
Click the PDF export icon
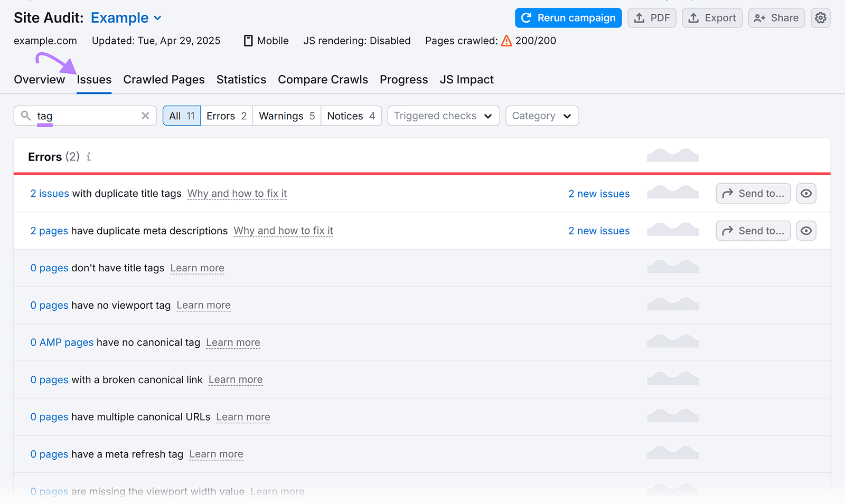tap(640, 17)
